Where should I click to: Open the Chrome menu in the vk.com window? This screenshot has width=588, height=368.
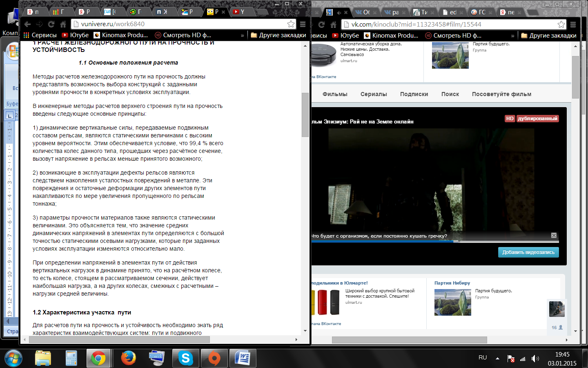pyautogui.click(x=573, y=25)
